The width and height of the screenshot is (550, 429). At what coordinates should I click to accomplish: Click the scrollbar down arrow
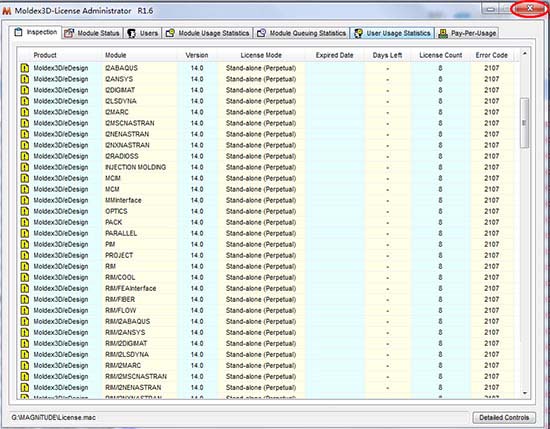coord(525,393)
